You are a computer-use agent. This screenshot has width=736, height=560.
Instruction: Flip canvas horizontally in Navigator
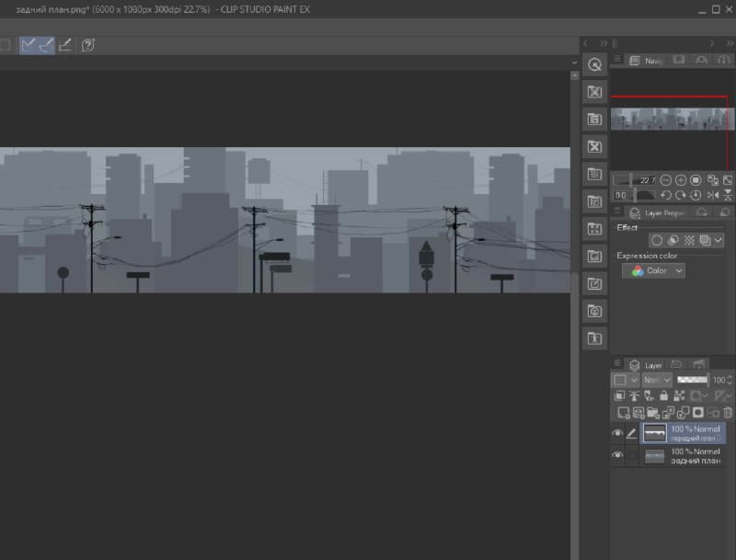coord(712,195)
